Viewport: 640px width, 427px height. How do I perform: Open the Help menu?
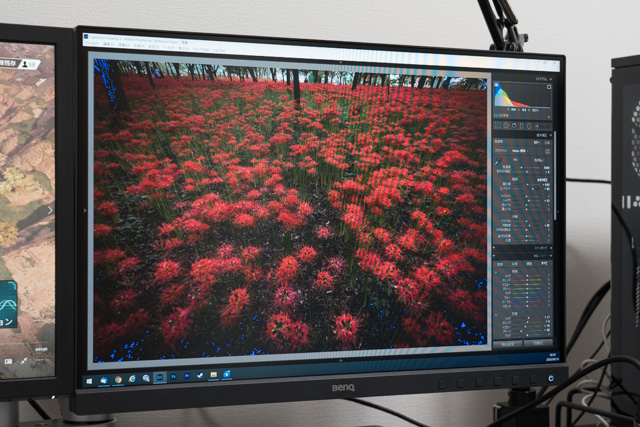coord(219,50)
